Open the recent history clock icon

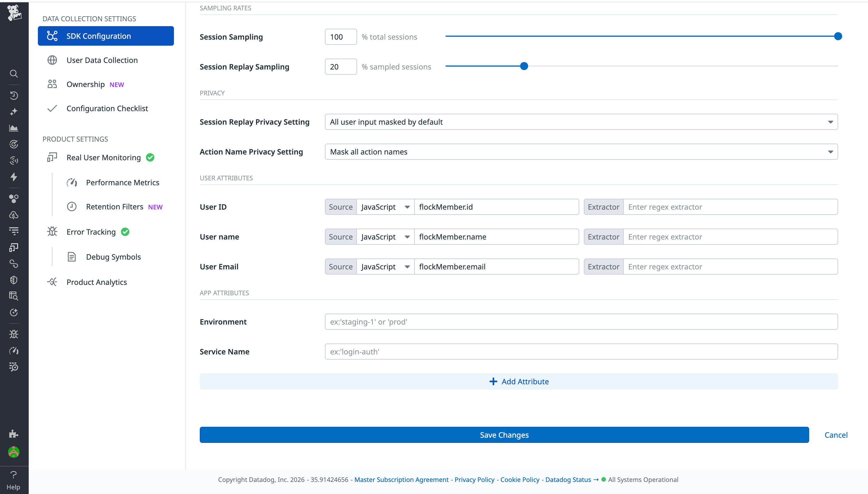tap(13, 95)
